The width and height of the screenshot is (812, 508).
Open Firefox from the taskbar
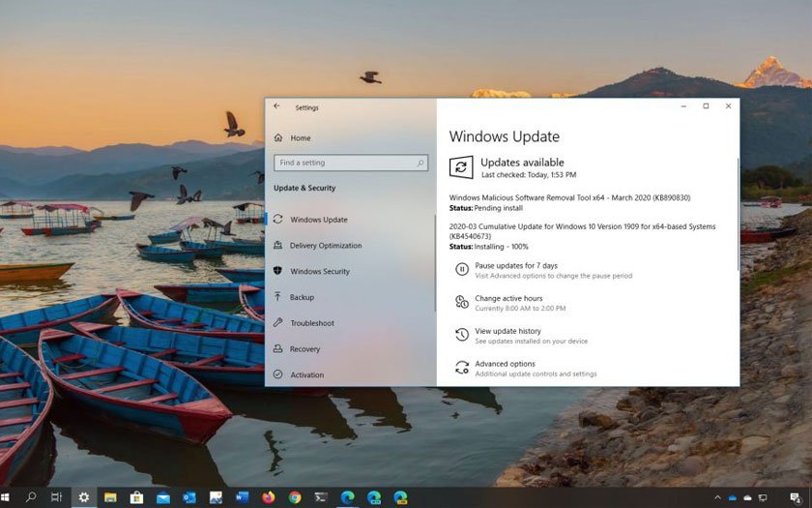point(268,497)
